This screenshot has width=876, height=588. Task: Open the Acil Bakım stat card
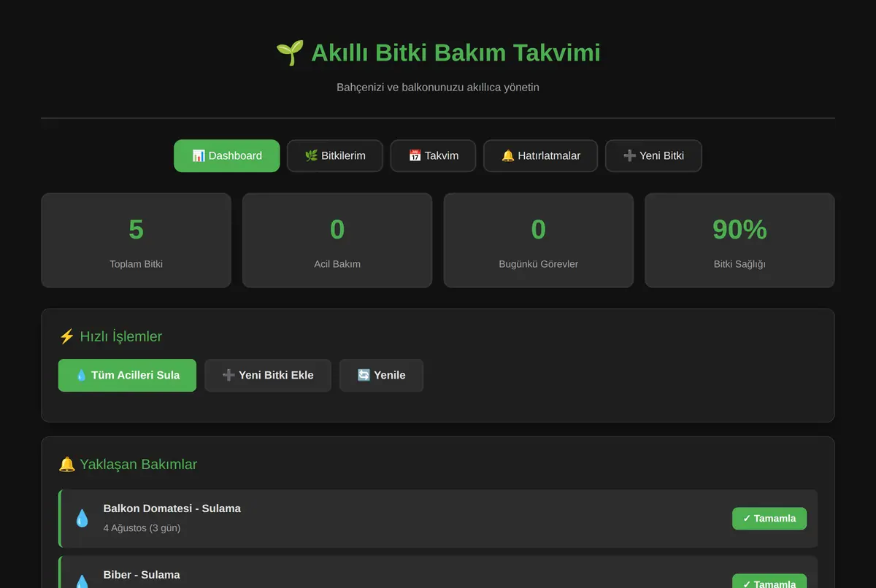(337, 240)
